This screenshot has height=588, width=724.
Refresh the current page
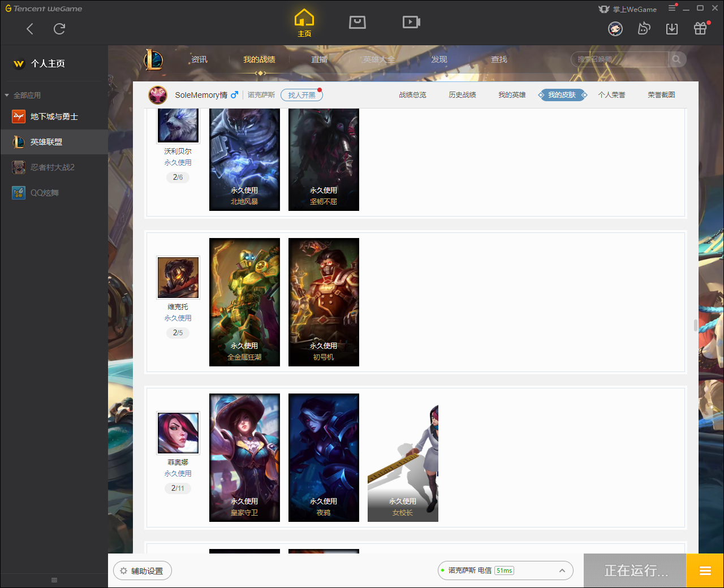(59, 29)
